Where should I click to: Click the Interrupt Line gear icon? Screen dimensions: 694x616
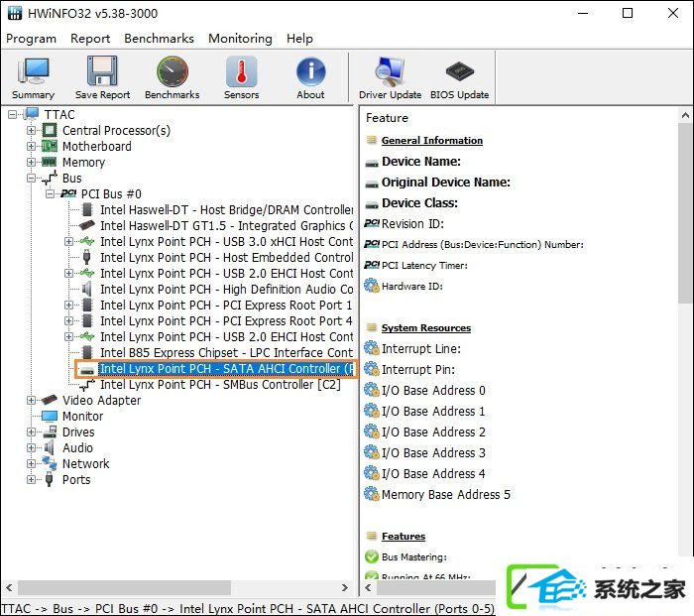pos(372,348)
